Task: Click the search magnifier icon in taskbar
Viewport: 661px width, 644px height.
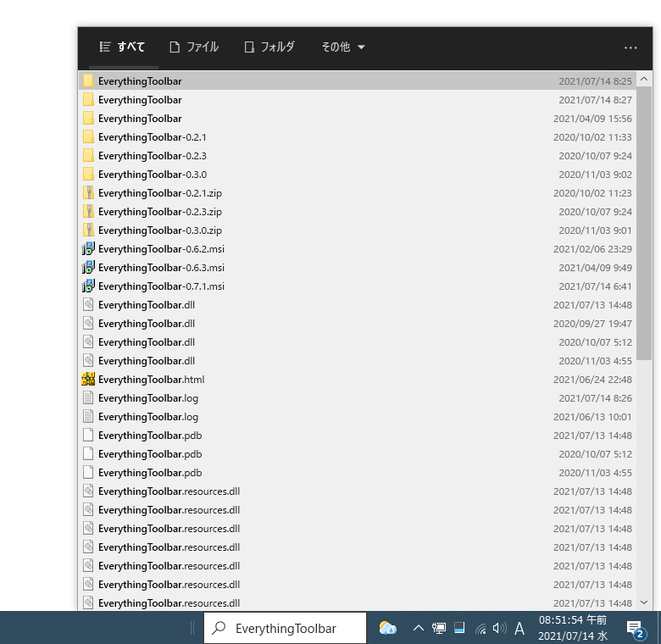Action: pos(219,628)
